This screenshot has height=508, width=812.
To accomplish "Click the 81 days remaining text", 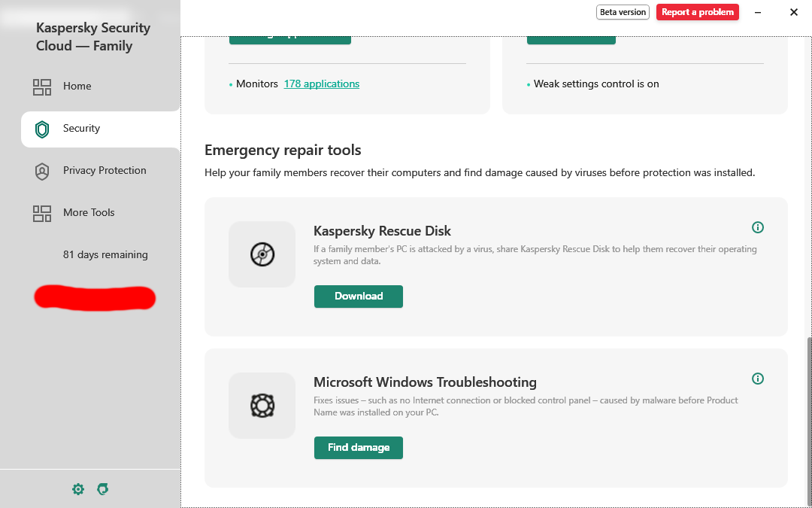I will (105, 255).
